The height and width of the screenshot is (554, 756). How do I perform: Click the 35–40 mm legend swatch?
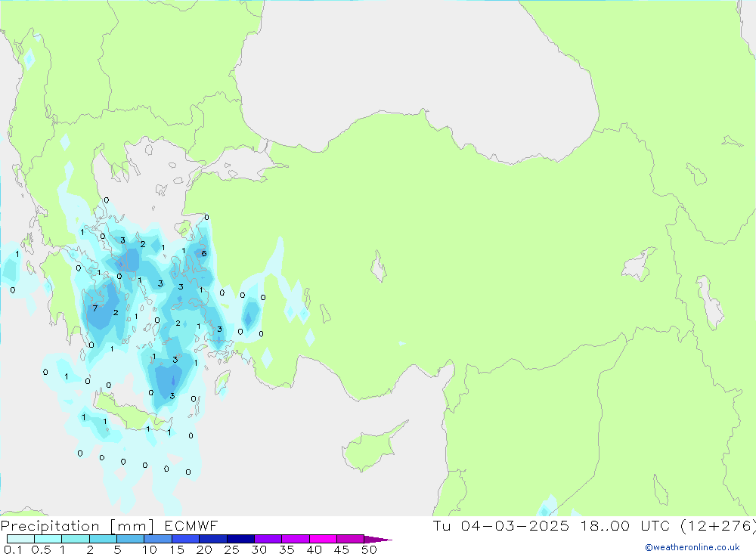(x=296, y=539)
